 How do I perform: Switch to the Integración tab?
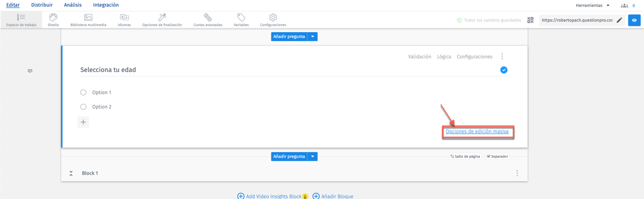click(x=106, y=5)
